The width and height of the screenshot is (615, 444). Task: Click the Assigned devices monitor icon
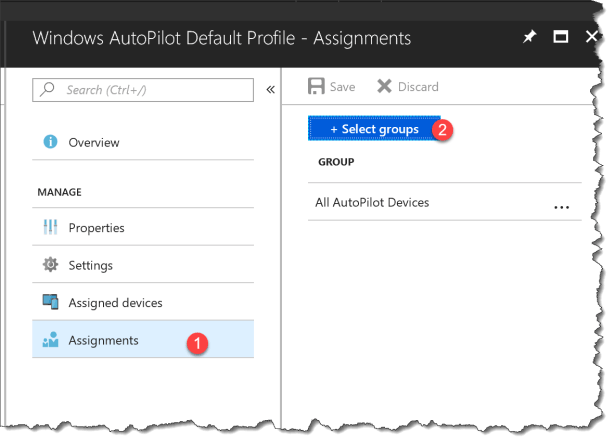coord(50,302)
